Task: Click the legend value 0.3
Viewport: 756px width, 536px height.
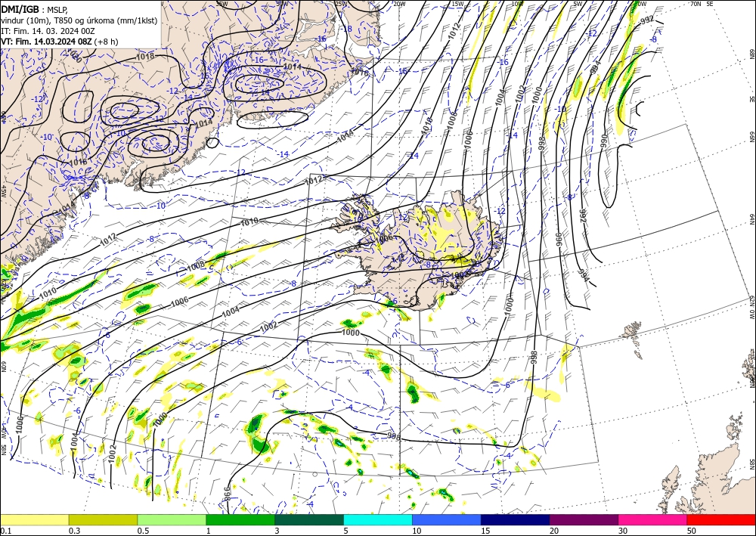Action: pos(74,531)
